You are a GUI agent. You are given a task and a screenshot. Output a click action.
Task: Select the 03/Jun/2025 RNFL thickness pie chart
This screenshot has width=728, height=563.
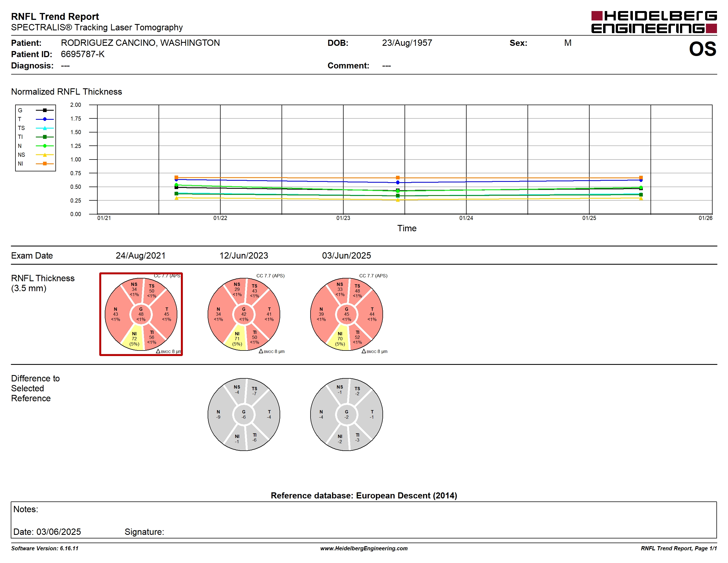coord(346,314)
